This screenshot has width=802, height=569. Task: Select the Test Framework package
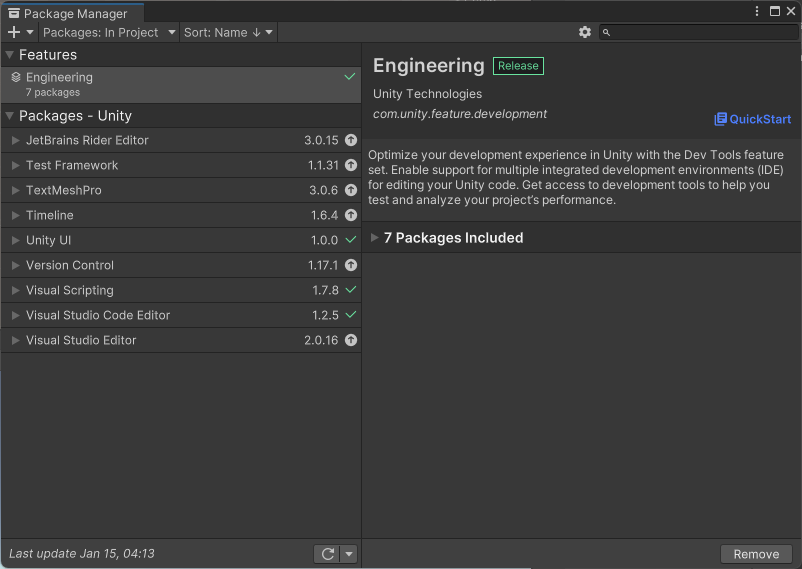181,165
